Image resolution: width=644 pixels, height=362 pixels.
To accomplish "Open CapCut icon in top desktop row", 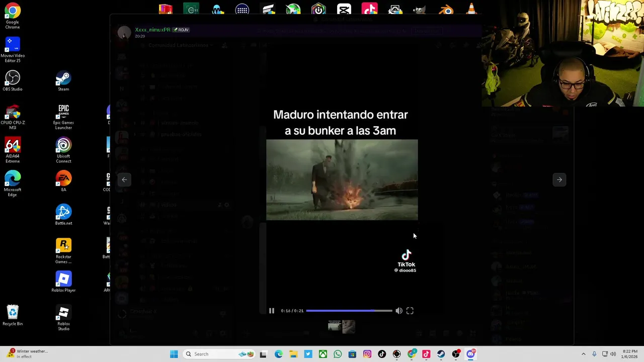I will tap(344, 9).
